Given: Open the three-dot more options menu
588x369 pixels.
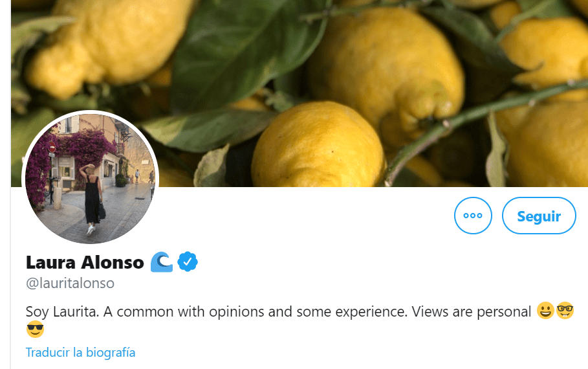Looking at the screenshot, I should (x=473, y=216).
